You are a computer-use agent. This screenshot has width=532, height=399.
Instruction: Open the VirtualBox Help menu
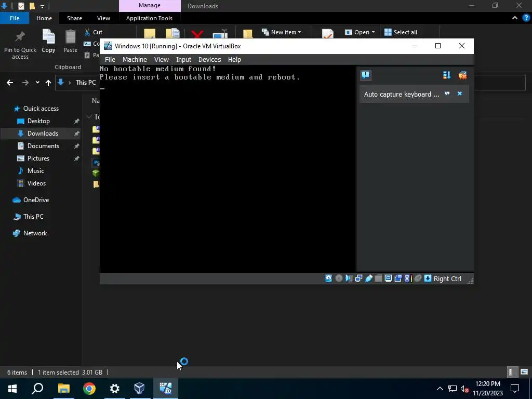pyautogui.click(x=234, y=59)
